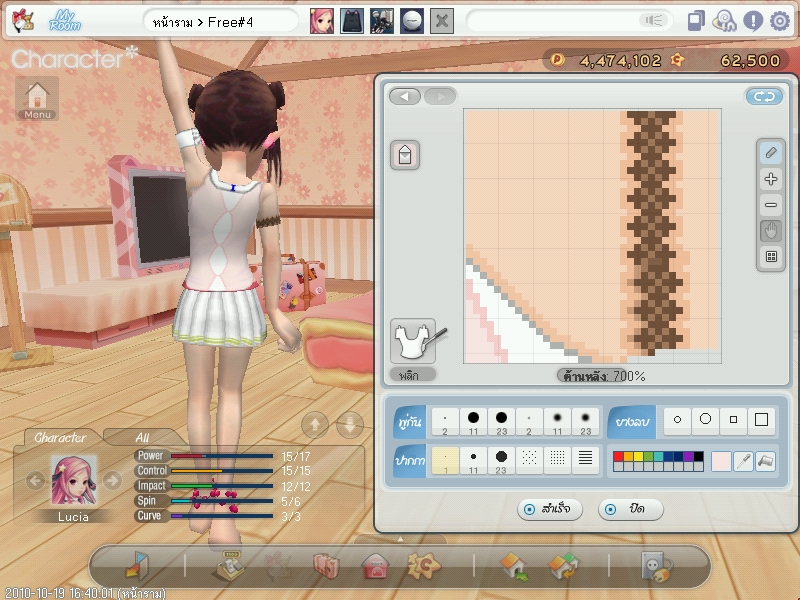
Task: Select small square eraser
Action: tap(734, 420)
